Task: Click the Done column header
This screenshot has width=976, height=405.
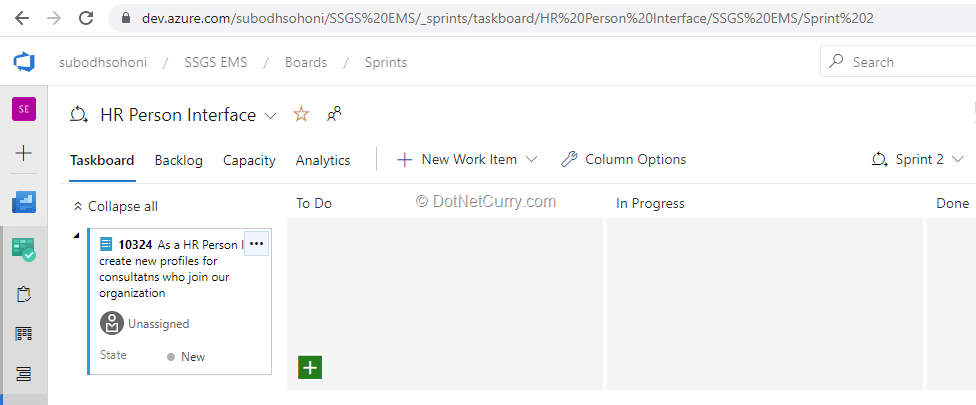Action: tap(952, 203)
